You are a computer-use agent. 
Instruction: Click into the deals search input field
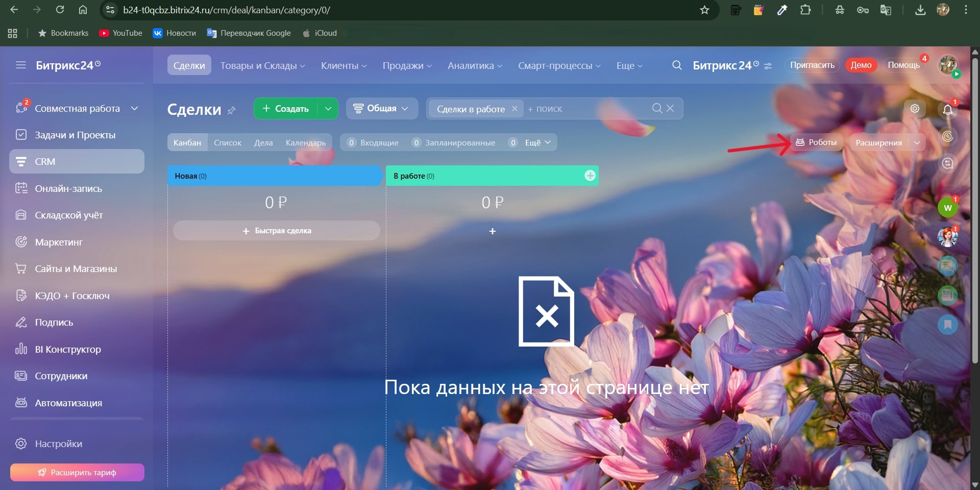point(587,109)
